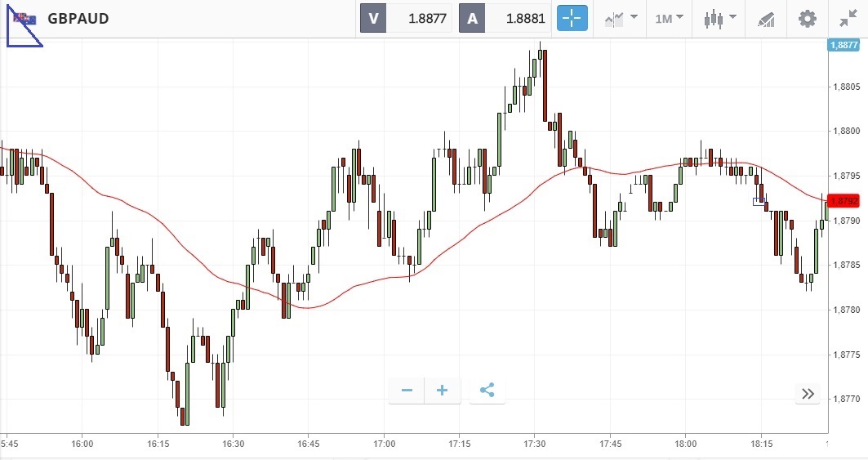This screenshot has height=460, width=868.
Task: Click the blue 1,8877 current price label
Action: coord(843,46)
